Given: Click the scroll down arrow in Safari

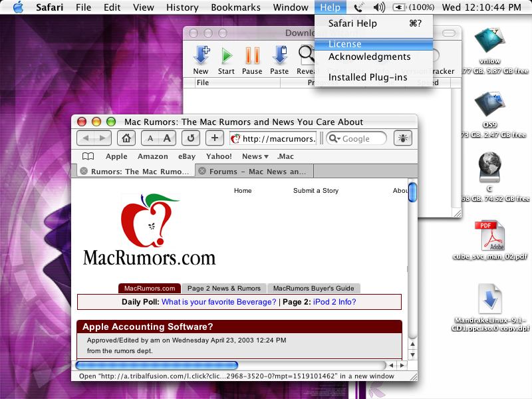Looking at the screenshot, I should point(412,355).
